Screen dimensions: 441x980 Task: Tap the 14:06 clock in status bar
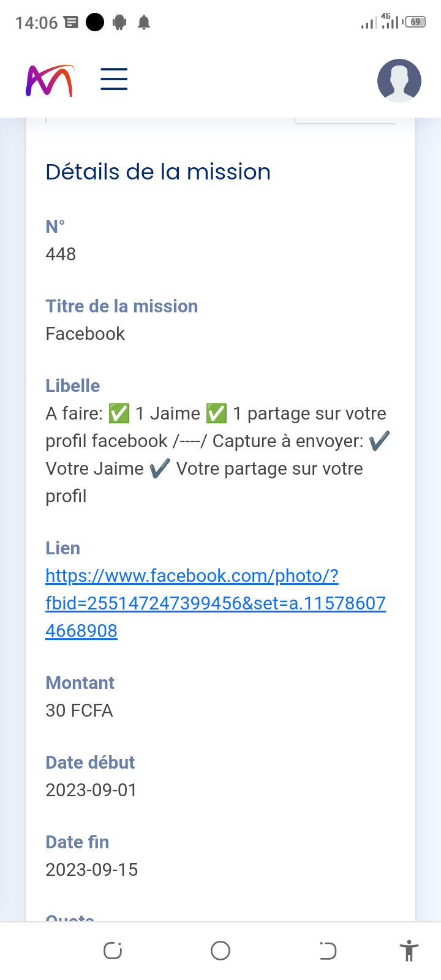pyautogui.click(x=36, y=23)
